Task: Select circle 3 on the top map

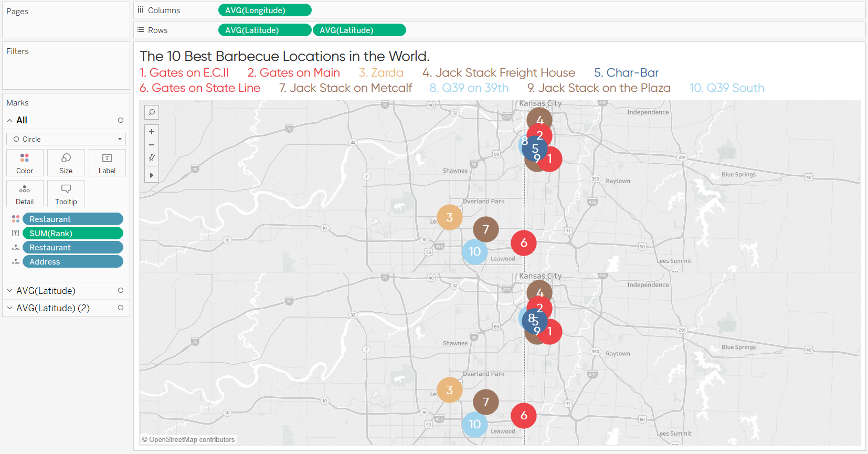Action: pos(450,217)
